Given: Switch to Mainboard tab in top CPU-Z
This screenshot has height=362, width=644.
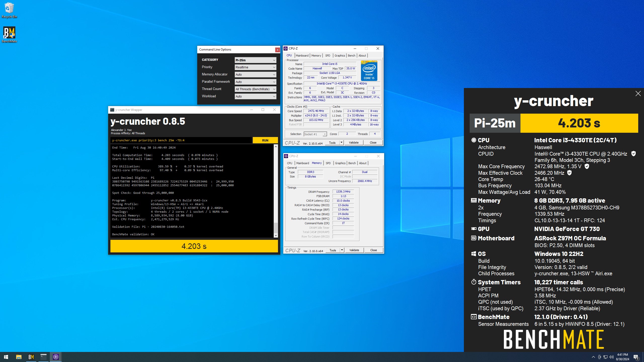Looking at the screenshot, I should [x=302, y=56].
